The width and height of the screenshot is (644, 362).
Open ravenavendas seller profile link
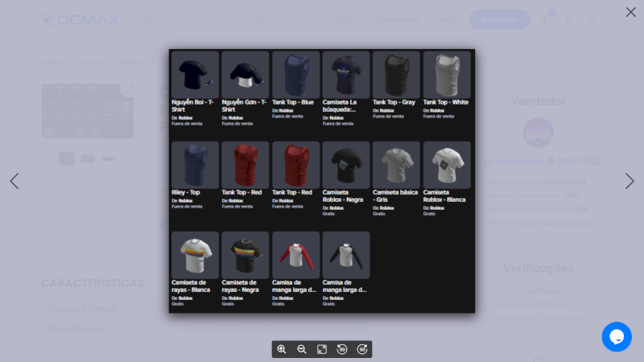[x=514, y=161]
